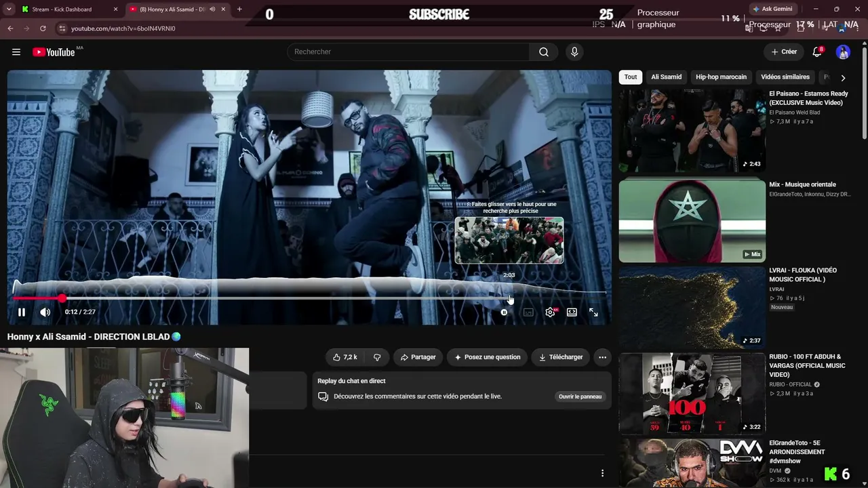868x488 pixels.
Task: Like the video with 7,2 k likes
Action: (344, 357)
